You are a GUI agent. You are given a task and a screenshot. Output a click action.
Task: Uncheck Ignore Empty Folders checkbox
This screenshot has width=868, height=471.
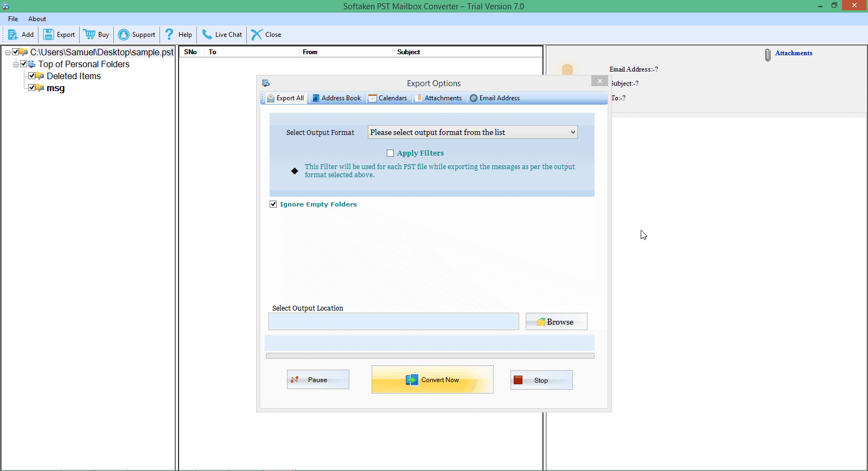click(x=273, y=204)
